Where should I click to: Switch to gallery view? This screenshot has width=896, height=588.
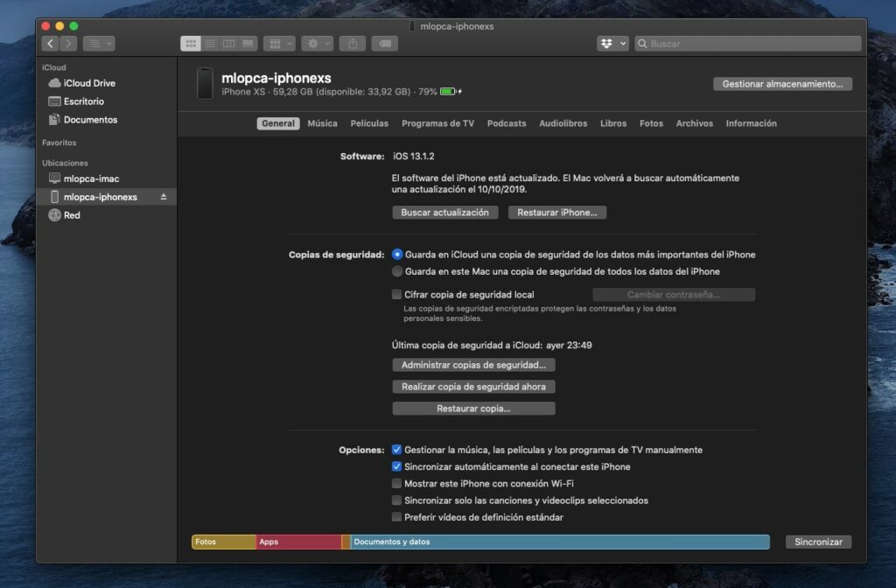248,44
